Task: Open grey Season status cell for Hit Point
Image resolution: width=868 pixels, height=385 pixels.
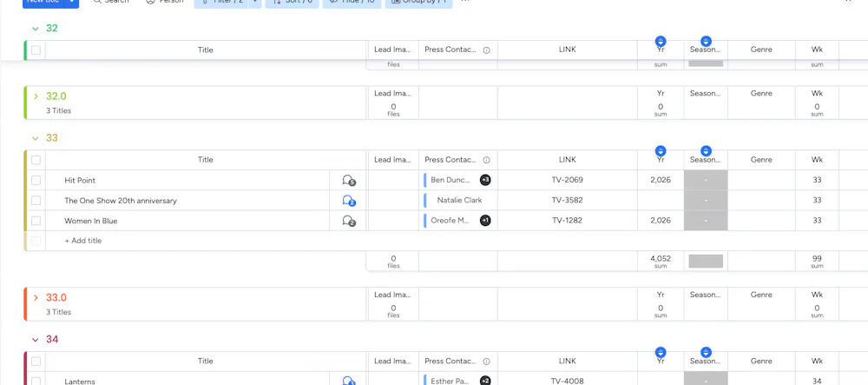Action: [x=706, y=180]
